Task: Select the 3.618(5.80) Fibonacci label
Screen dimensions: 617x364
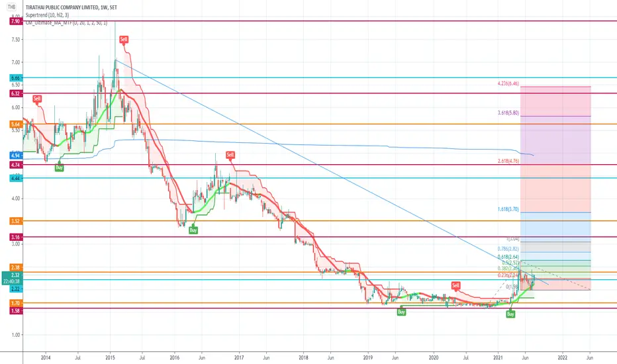Action: click(508, 113)
